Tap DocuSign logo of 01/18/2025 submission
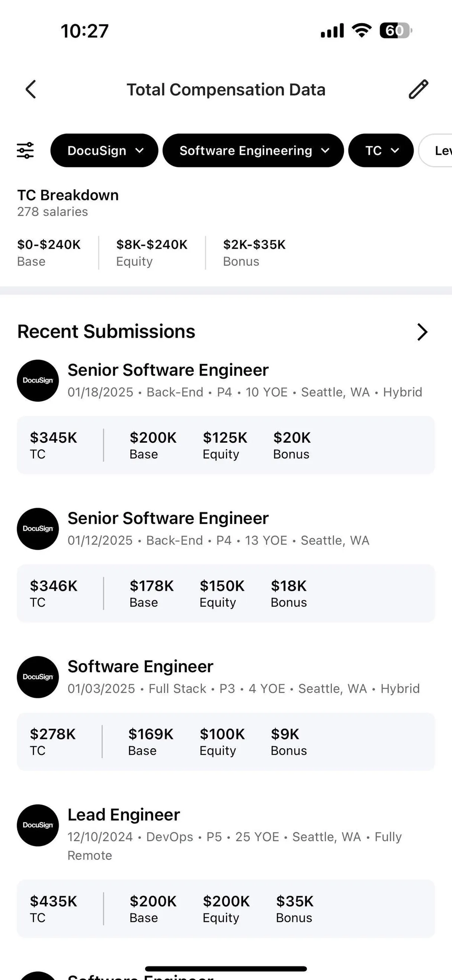The image size is (452, 980). tap(38, 381)
